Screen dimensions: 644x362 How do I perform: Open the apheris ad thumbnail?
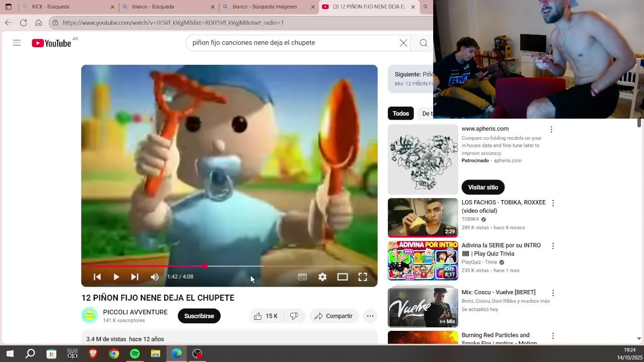[x=423, y=159]
